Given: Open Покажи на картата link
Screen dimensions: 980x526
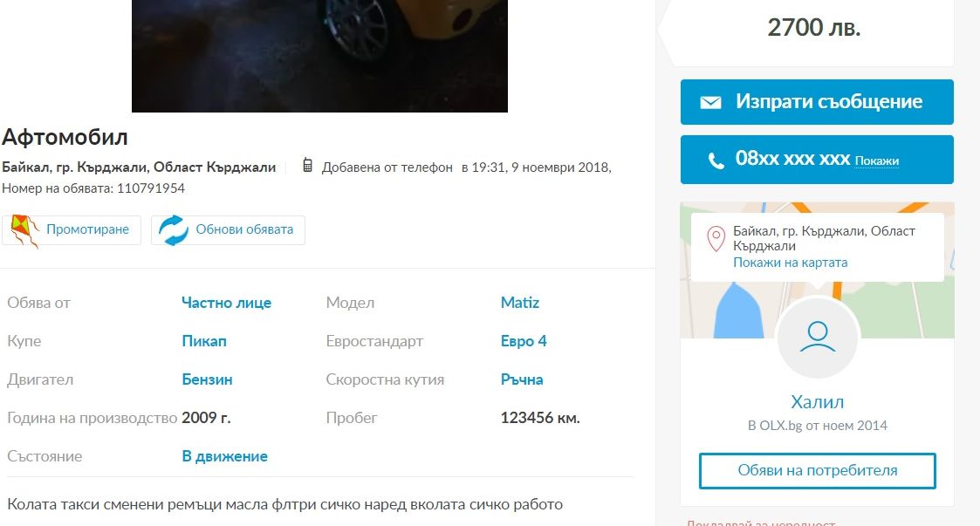Looking at the screenshot, I should click(x=790, y=263).
